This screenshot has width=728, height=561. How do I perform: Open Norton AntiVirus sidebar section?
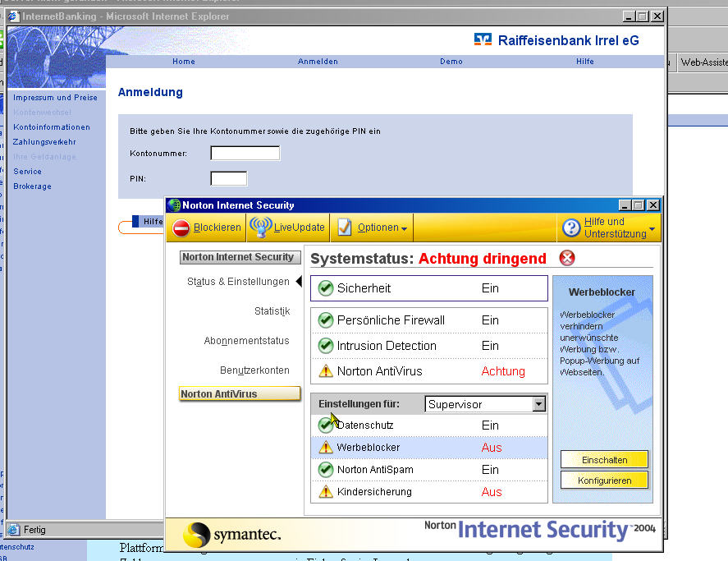click(x=240, y=393)
